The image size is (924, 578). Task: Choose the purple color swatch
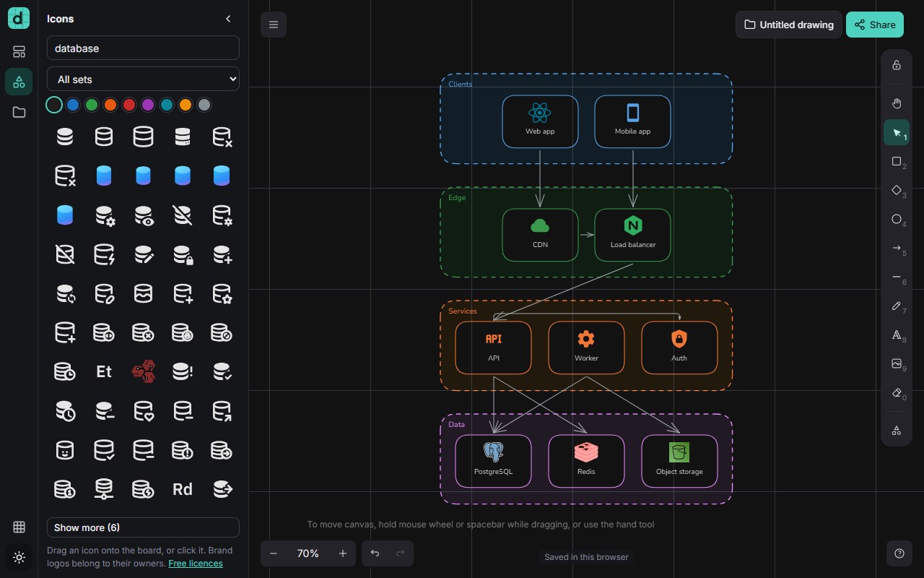pyautogui.click(x=148, y=105)
